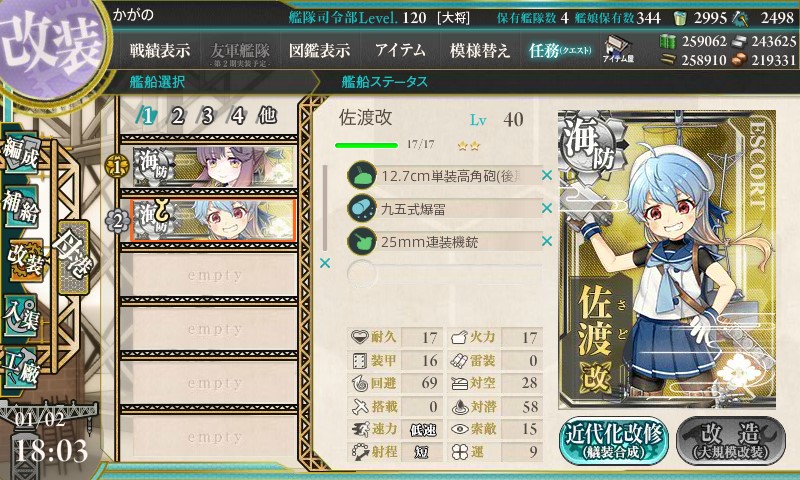The width and height of the screenshot is (800, 480).
Task: Open the 図鑑表示 encyclopedia menu
Action: 319,50
